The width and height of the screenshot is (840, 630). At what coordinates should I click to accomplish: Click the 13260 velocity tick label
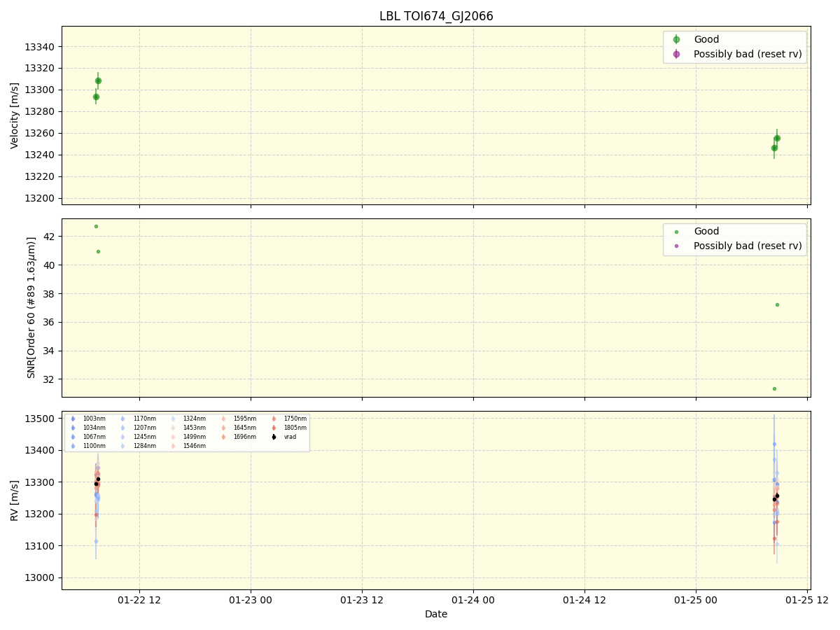click(x=41, y=133)
